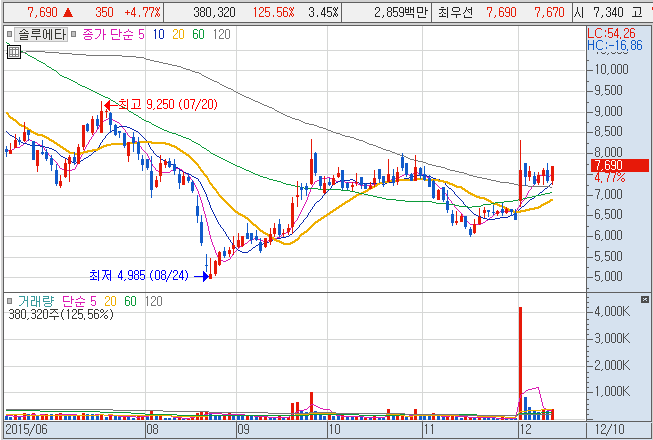Click the 10,000 price axis label
This screenshot has width=653, height=440.
611,69
